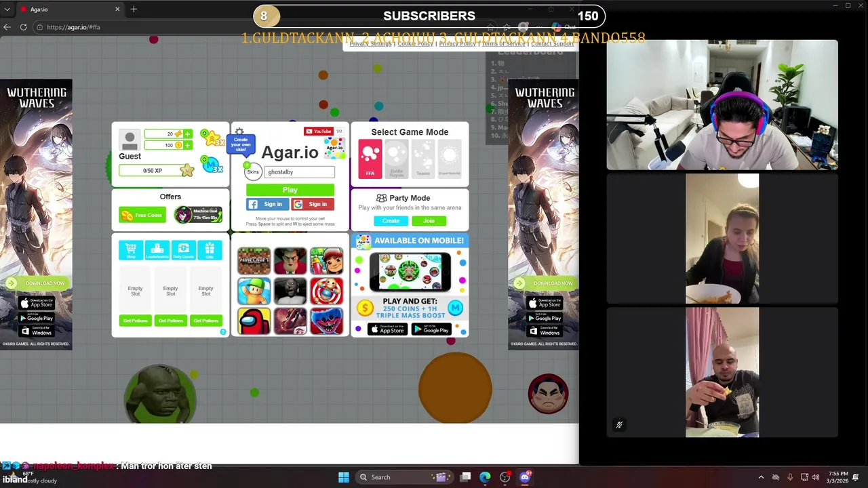Open the Minecraft game thumbnail

[254, 261]
